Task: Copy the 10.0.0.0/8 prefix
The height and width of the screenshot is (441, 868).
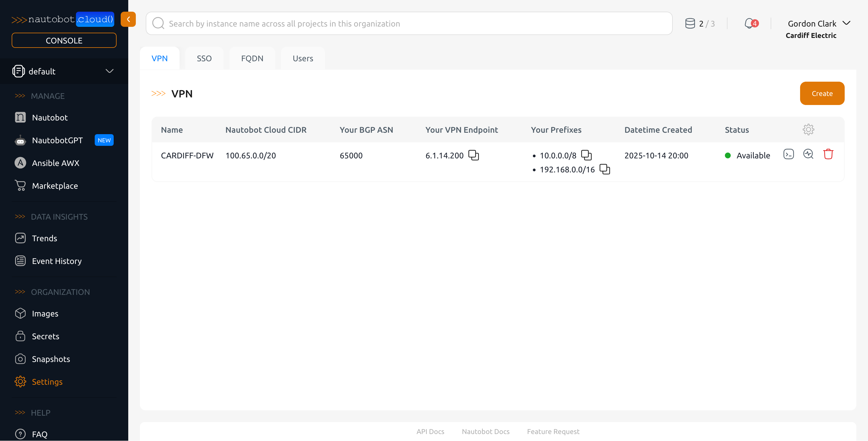Action: [586, 155]
